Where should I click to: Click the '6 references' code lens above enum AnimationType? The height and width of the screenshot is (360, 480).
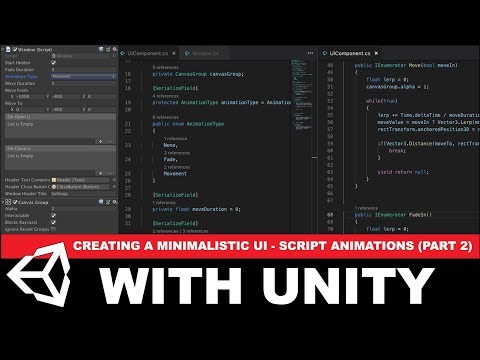[x=166, y=117]
